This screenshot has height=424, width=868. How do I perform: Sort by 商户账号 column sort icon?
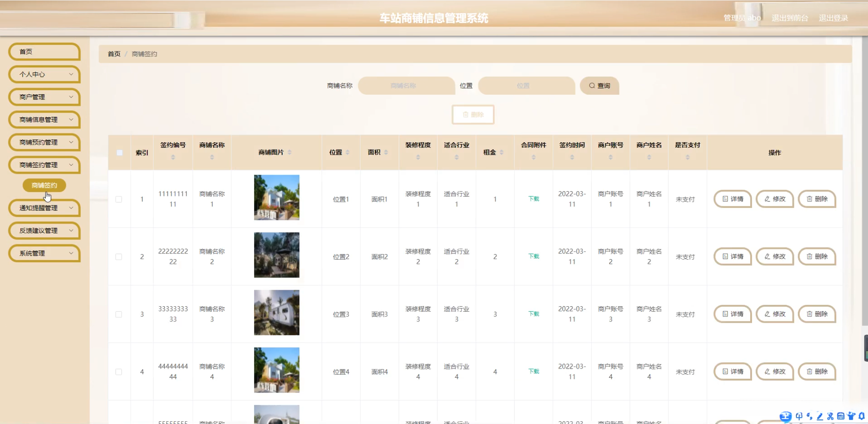611,157
